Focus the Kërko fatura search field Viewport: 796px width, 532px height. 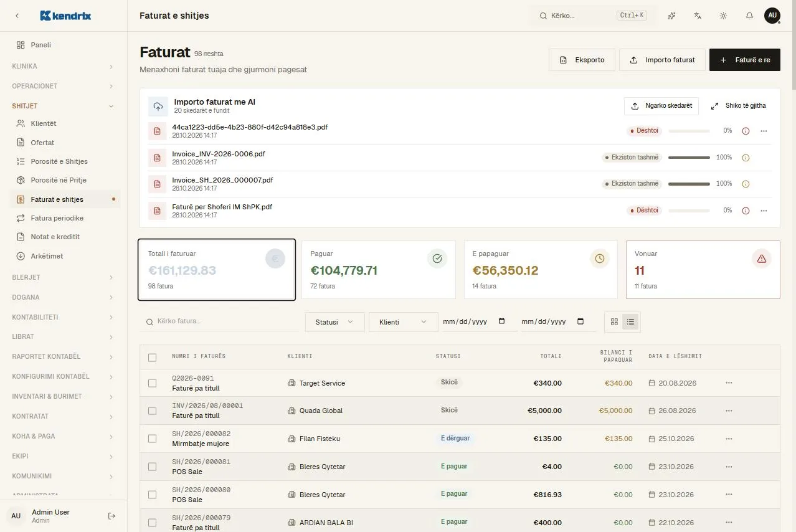click(220, 321)
